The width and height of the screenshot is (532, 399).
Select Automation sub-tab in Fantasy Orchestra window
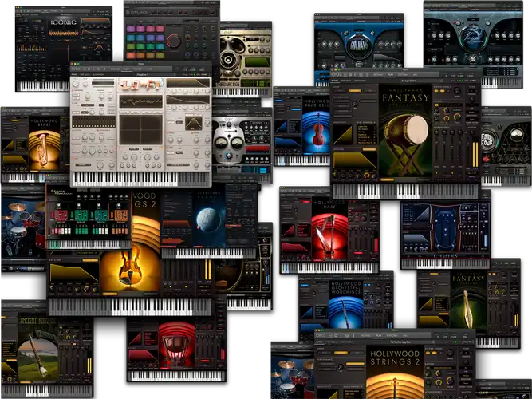(x=360, y=81)
